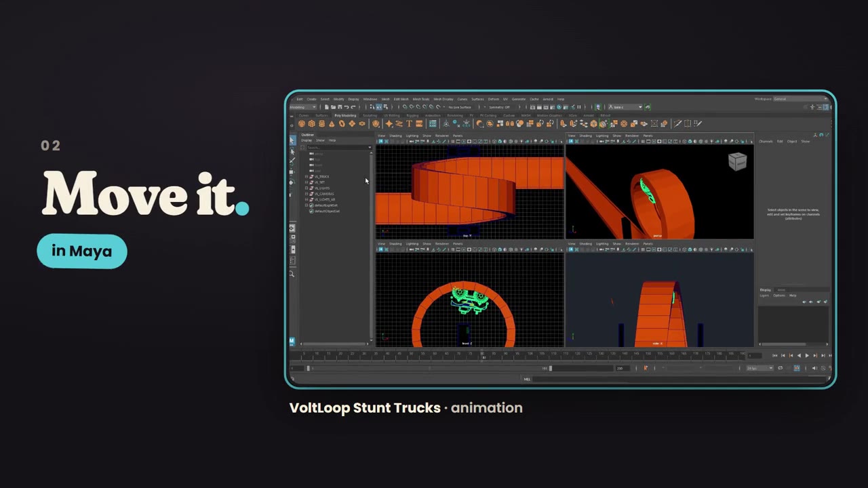
Task: Go to start of playback range
Action: [x=774, y=355]
